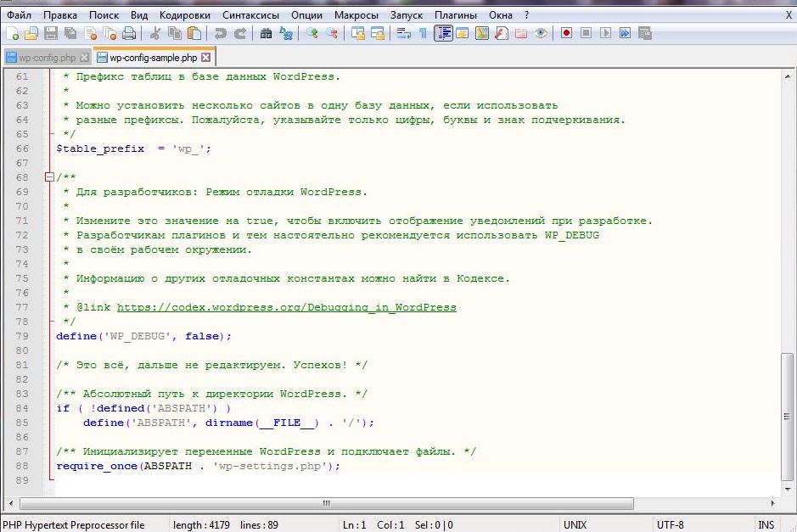The height and width of the screenshot is (532, 797).
Task: Switch to the wp-config.php tab
Action: click(x=46, y=58)
